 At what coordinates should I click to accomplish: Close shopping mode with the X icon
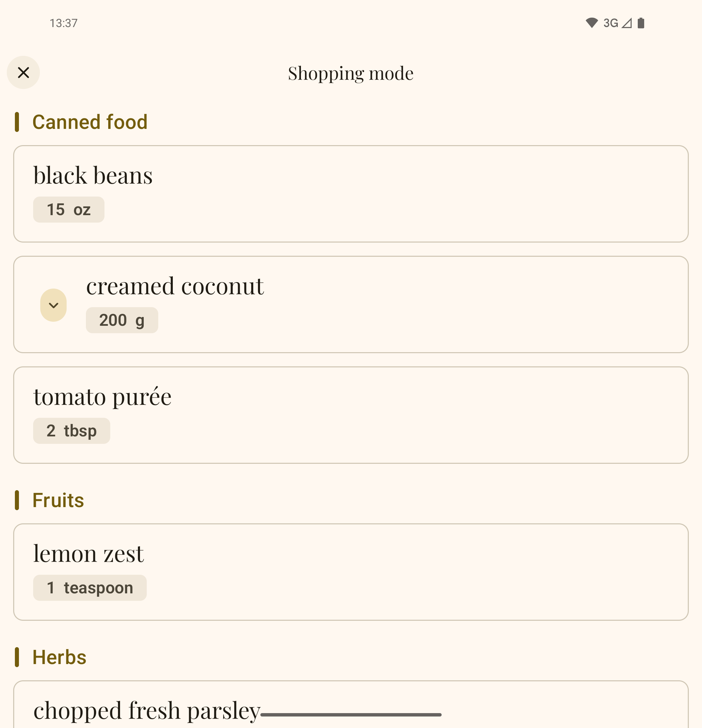23,73
